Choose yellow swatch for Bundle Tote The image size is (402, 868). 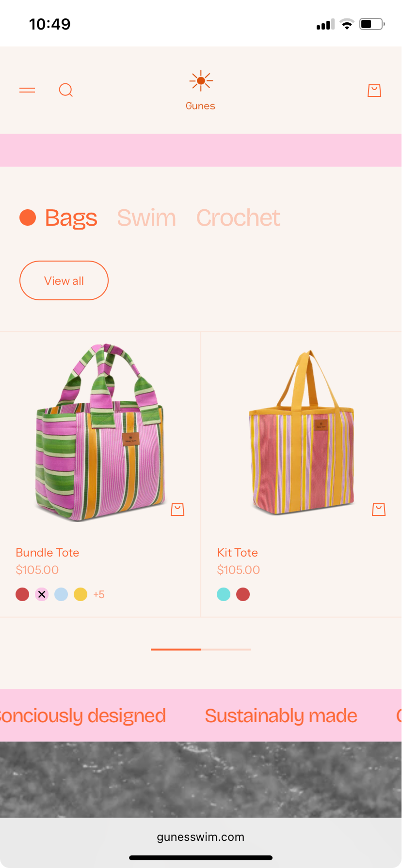(80, 594)
